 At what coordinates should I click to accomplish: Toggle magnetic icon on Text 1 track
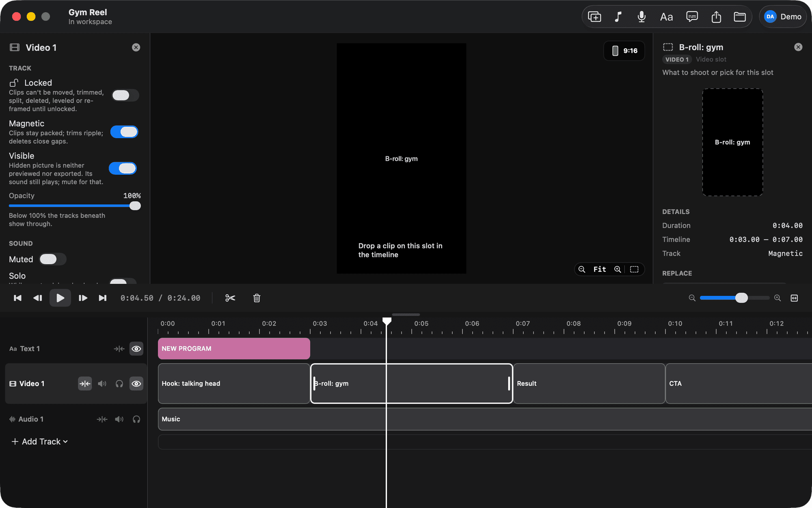point(119,349)
